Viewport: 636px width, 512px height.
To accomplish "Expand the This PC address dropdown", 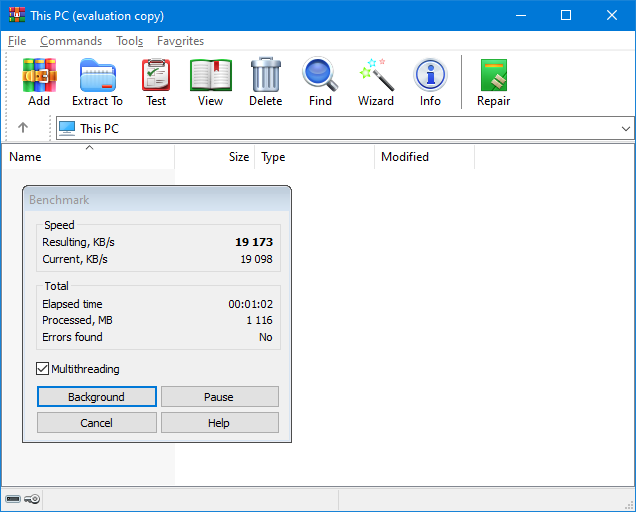I will click(x=626, y=129).
